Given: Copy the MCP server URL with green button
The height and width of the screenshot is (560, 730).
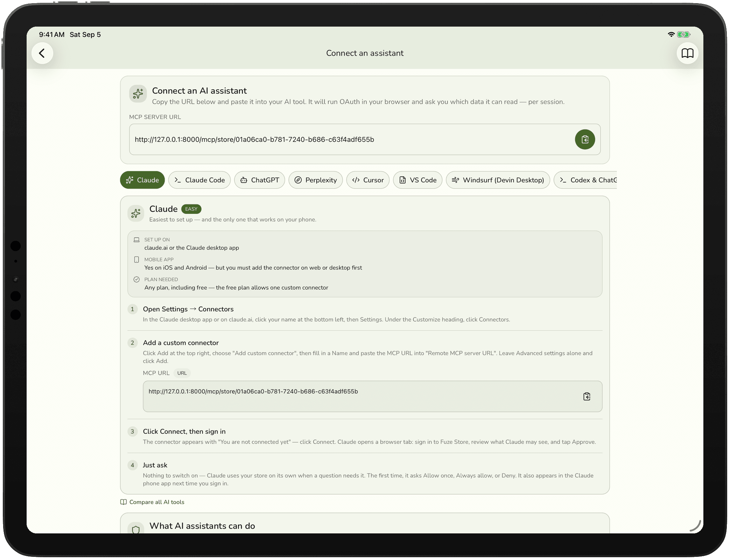Looking at the screenshot, I should [585, 139].
